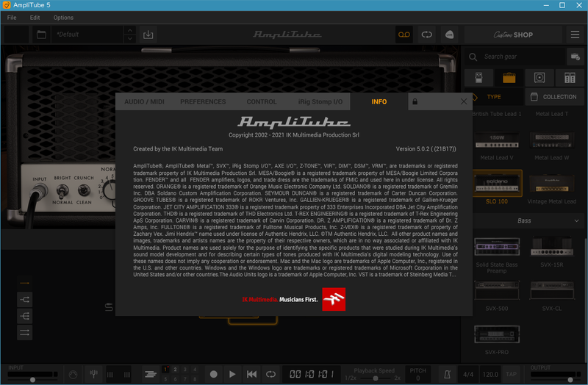
Task: Select track slot 6
Action: (x=175, y=379)
